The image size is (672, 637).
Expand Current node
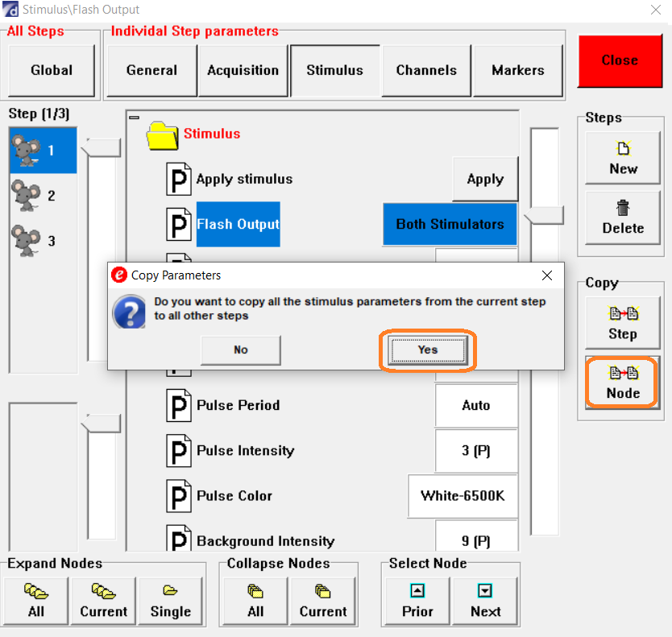pos(104,601)
